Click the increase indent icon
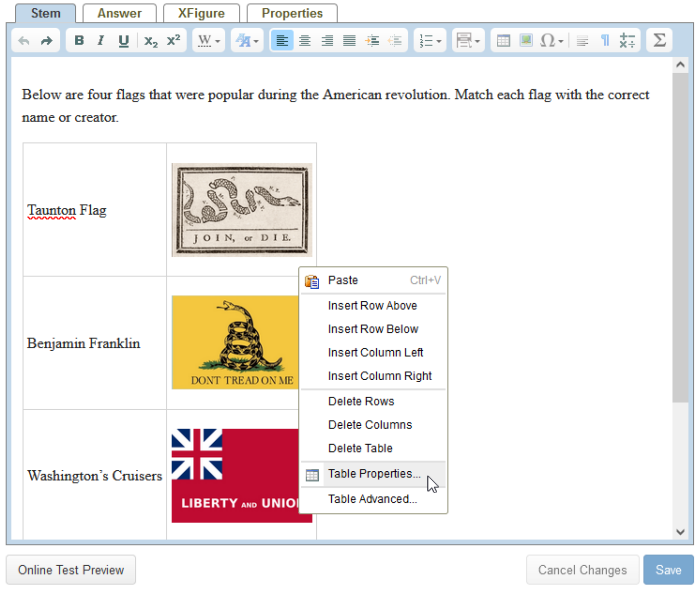700x590 pixels. coord(372,41)
